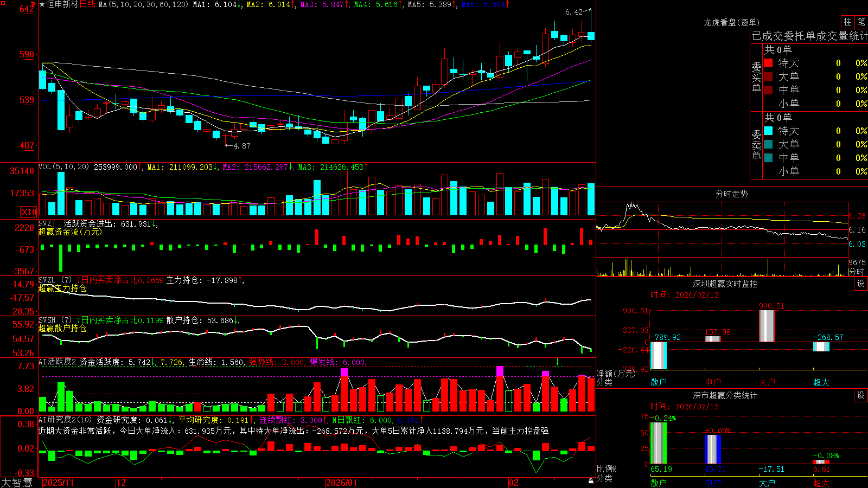Click the 大户 900.51 bar in 实时监控
Screen dimensions: 868x488
pyautogui.click(x=767, y=326)
